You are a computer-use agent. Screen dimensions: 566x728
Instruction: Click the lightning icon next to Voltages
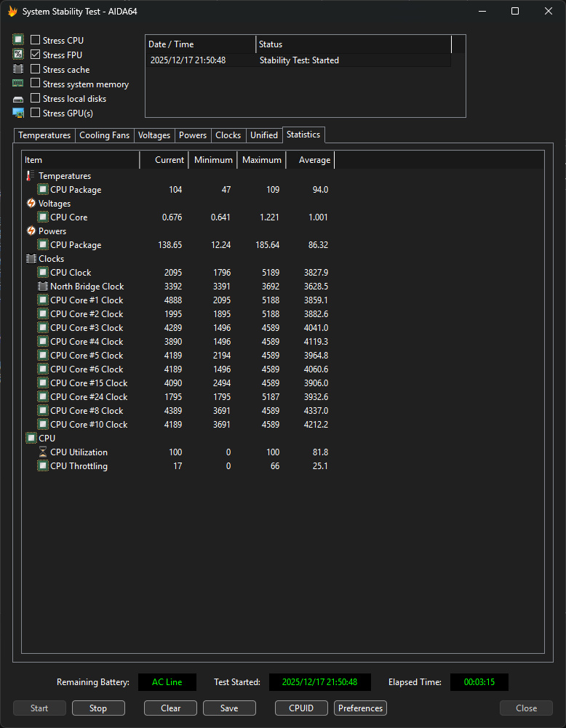pos(31,204)
